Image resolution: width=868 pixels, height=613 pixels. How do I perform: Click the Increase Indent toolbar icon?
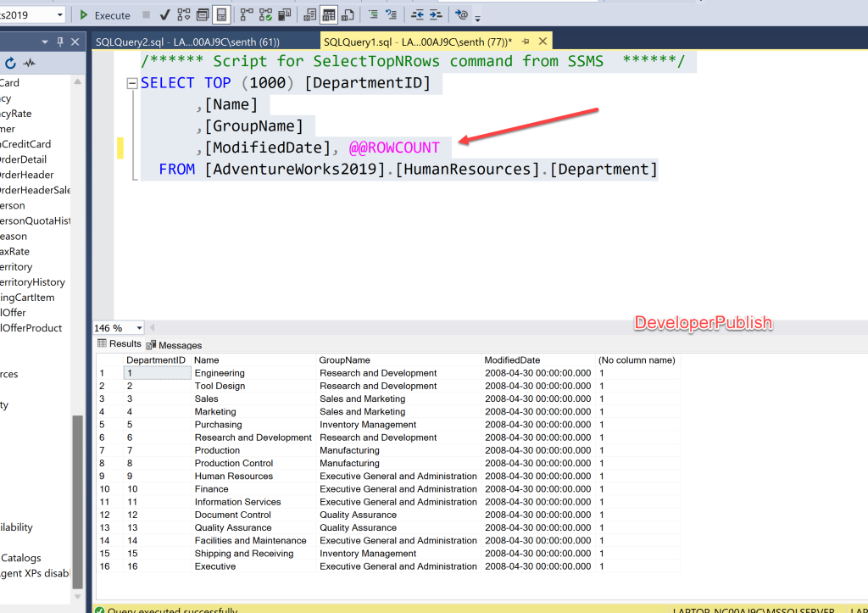pos(435,15)
